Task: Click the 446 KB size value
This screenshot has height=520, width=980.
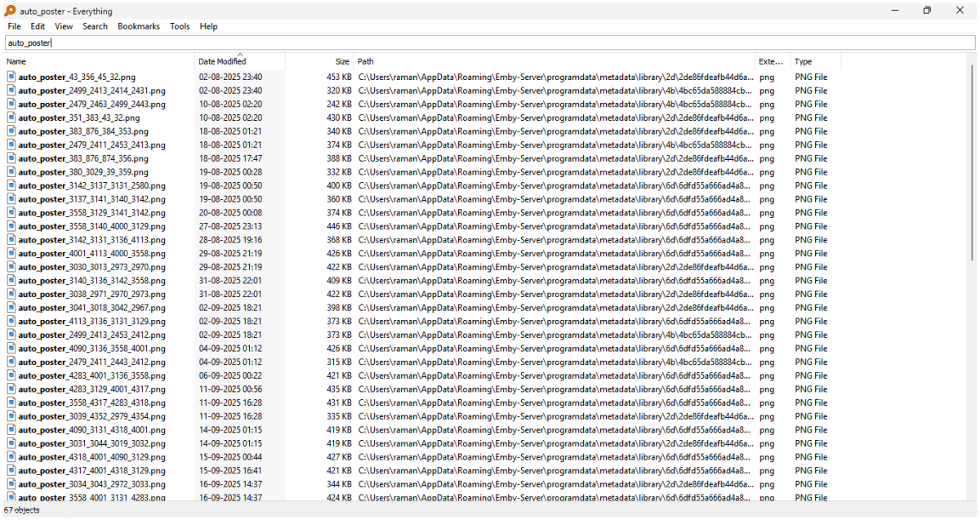Action: pyautogui.click(x=339, y=226)
